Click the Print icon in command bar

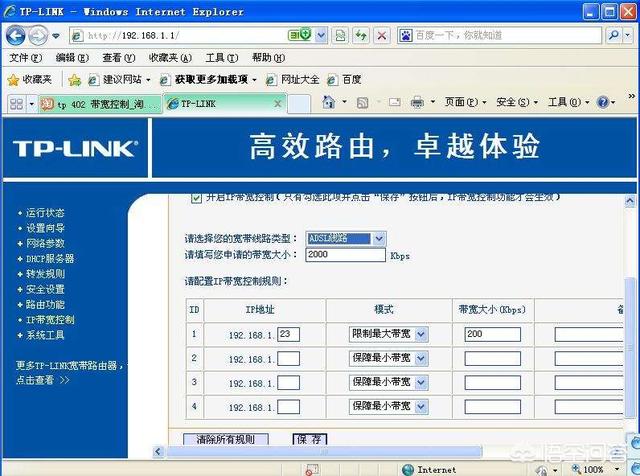pyautogui.click(x=418, y=102)
